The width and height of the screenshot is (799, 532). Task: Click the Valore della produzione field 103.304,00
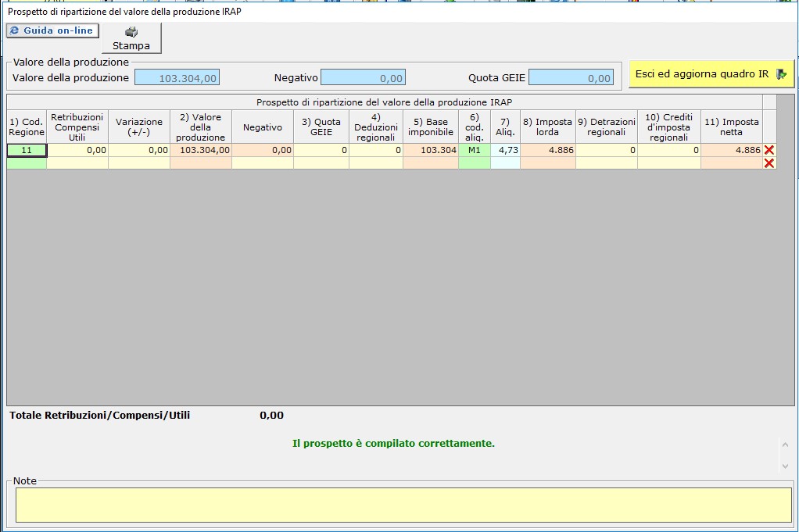(x=177, y=78)
